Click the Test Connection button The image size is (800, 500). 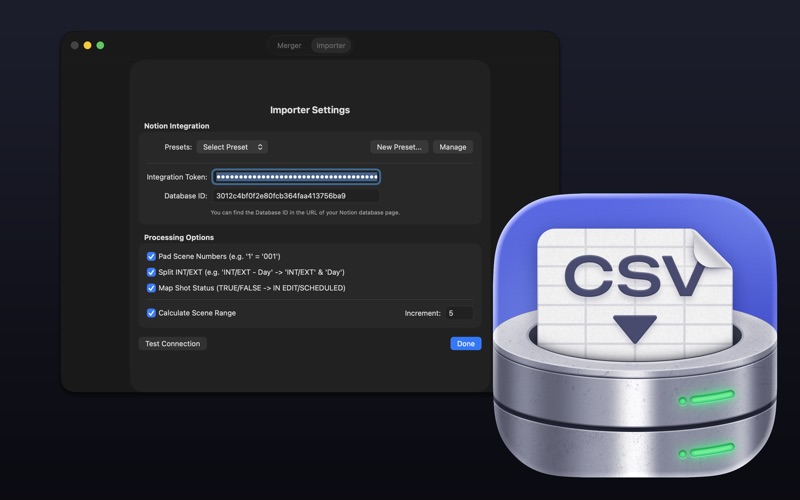(x=172, y=343)
